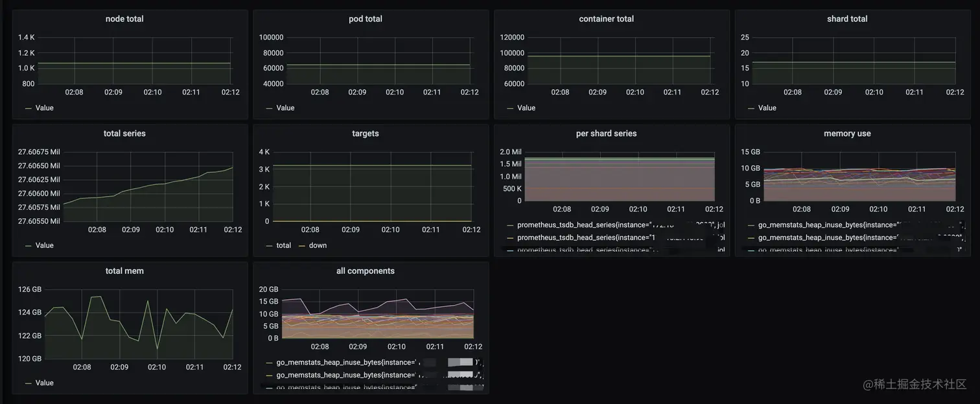Toggle the Value legend in shard total panel

767,108
